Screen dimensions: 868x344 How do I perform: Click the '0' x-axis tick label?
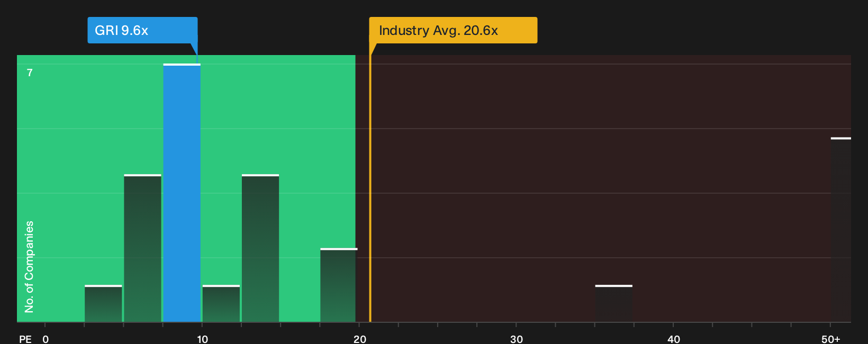tap(46, 339)
